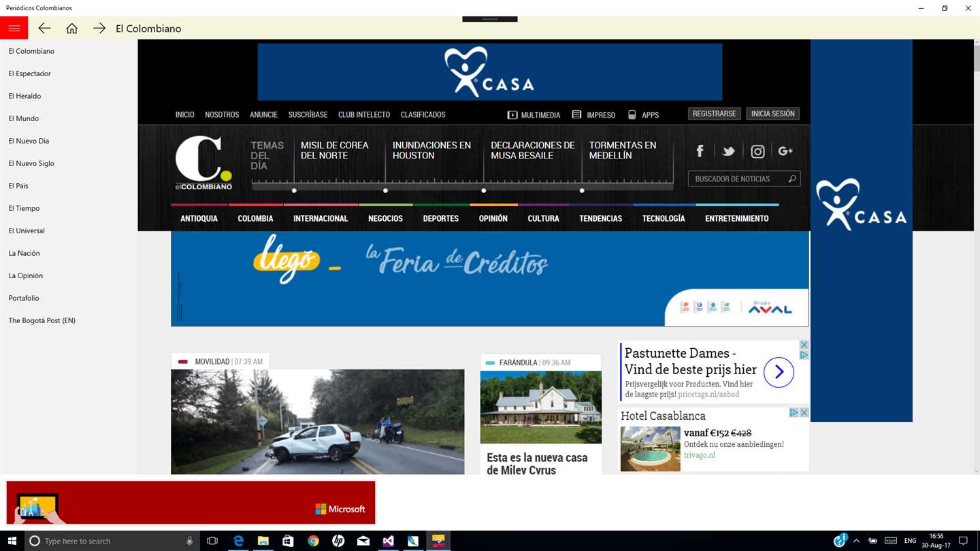This screenshot has height=551, width=980.
Task: Close the Hotel Casablanca ad
Action: 804,412
